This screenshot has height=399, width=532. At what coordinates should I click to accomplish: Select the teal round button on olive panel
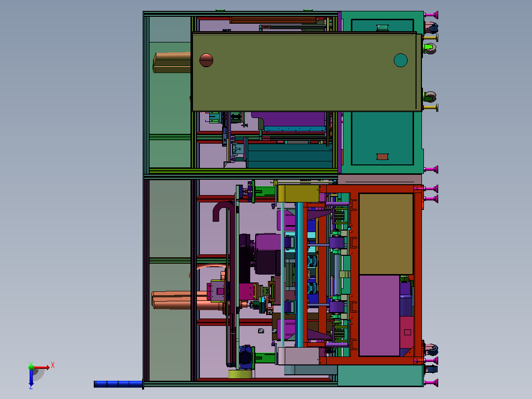pyautogui.click(x=401, y=60)
